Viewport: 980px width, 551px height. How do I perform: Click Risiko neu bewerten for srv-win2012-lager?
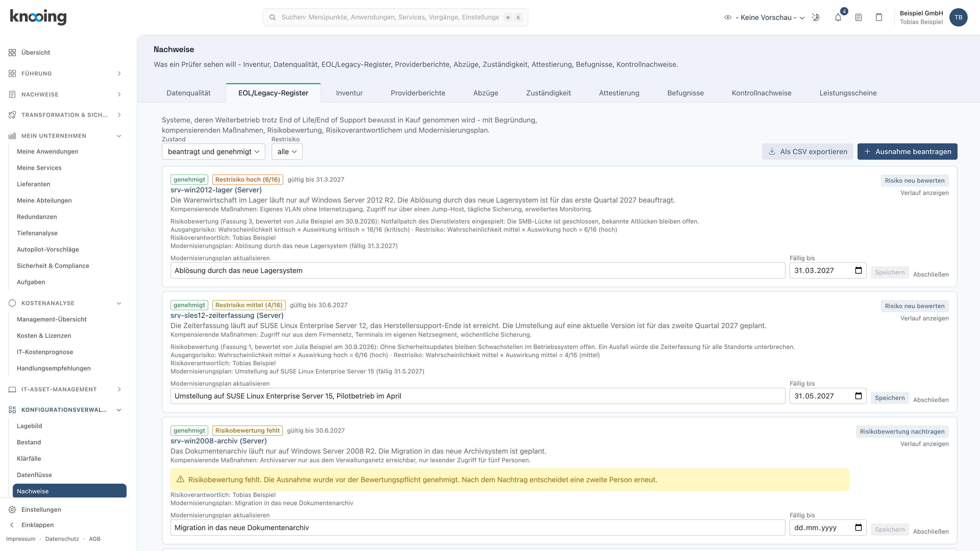pyautogui.click(x=915, y=181)
